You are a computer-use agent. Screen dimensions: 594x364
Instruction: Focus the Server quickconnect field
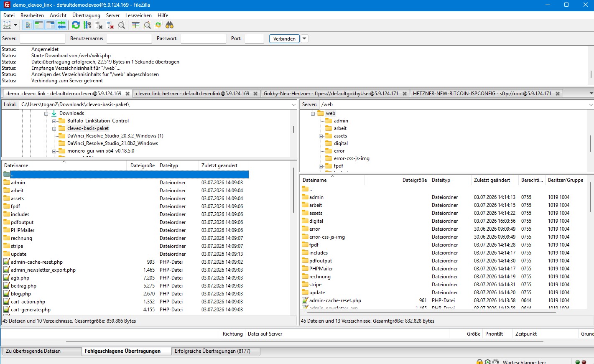[x=43, y=38]
